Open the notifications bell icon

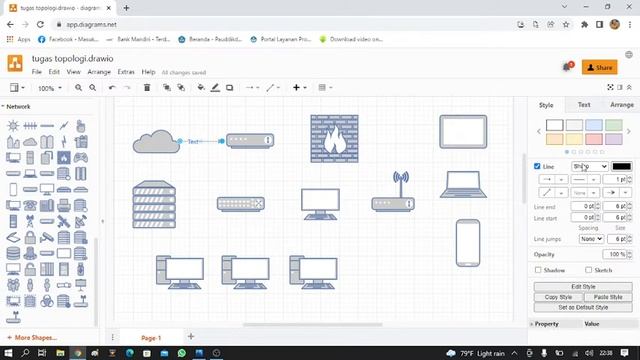point(567,67)
